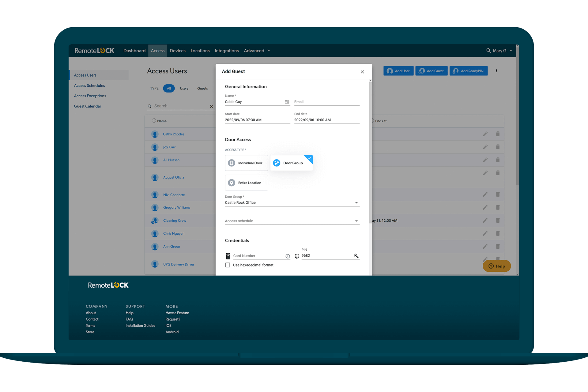
Task: Clear the search box with the X icon
Action: click(212, 106)
